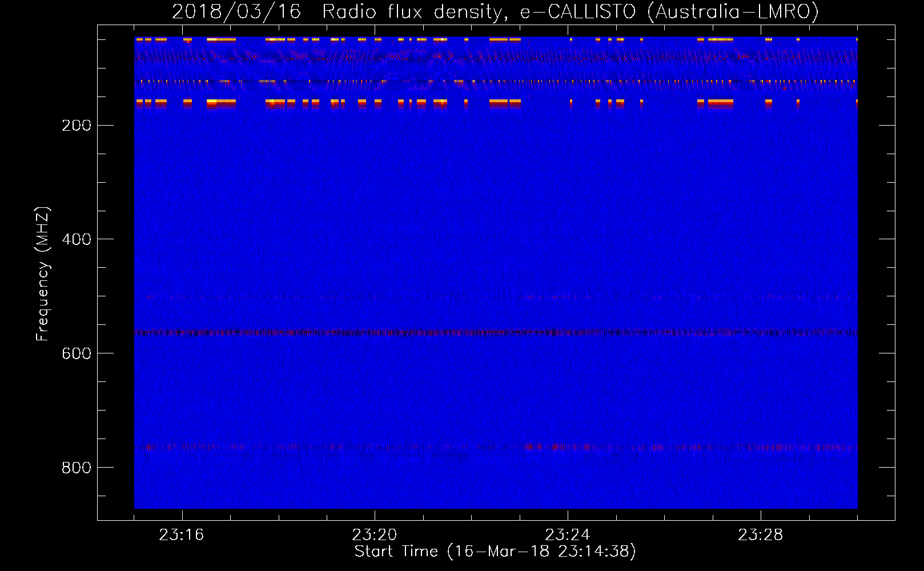Click the 23:28 time tick label
Screen dimensions: 924x571
click(x=761, y=535)
